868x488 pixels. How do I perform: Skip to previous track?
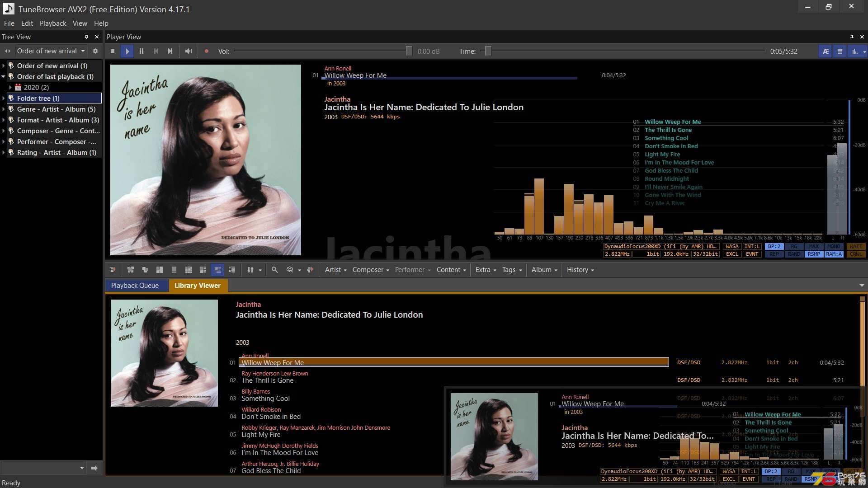point(156,51)
